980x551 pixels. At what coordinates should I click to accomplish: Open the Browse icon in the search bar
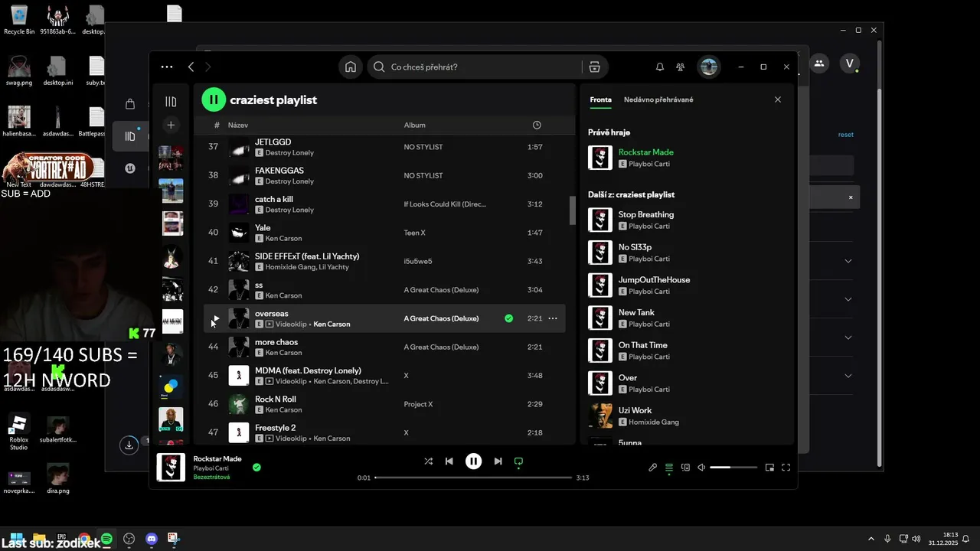[x=595, y=67]
